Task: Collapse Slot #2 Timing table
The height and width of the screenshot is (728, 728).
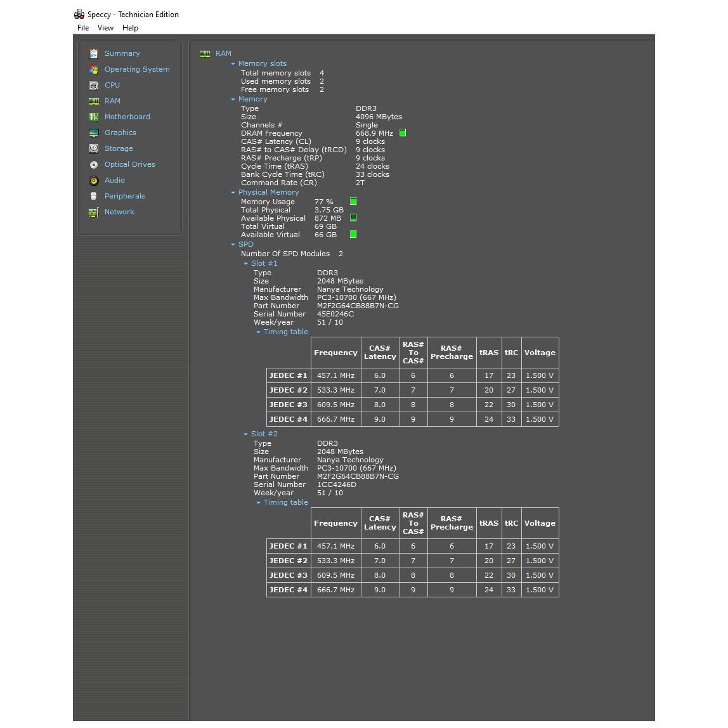Action: pos(258,503)
